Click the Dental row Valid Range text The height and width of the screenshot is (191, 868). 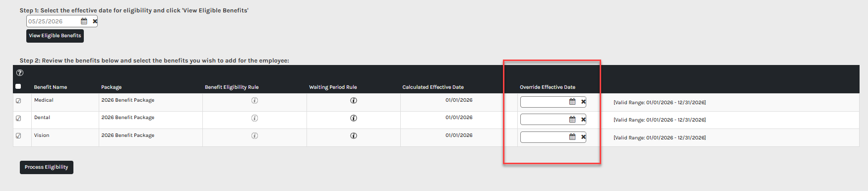660,120
